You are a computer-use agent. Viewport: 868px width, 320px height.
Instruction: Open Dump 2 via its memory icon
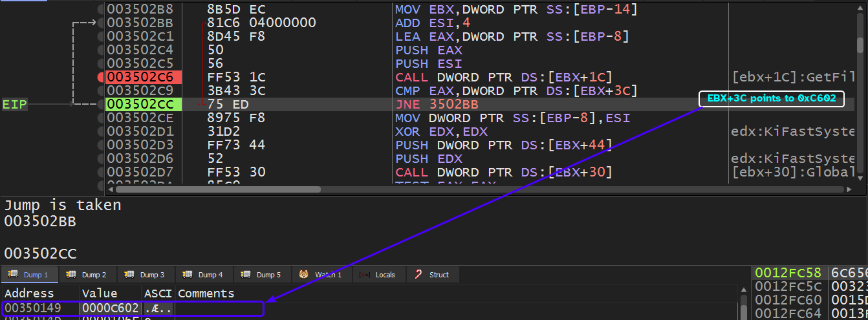[x=71, y=275]
